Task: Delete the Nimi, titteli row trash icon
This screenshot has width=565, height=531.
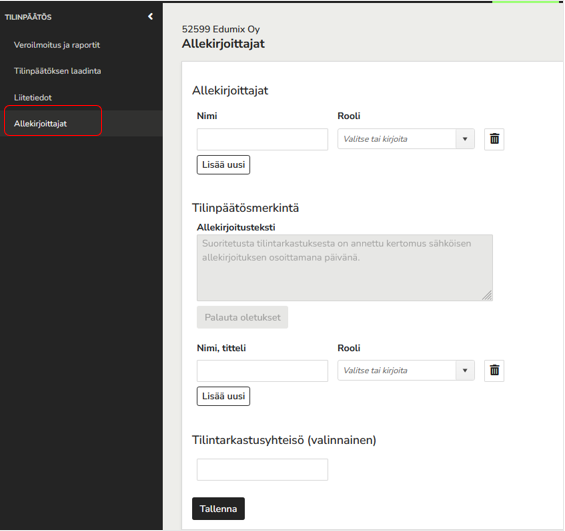Action: (x=494, y=370)
